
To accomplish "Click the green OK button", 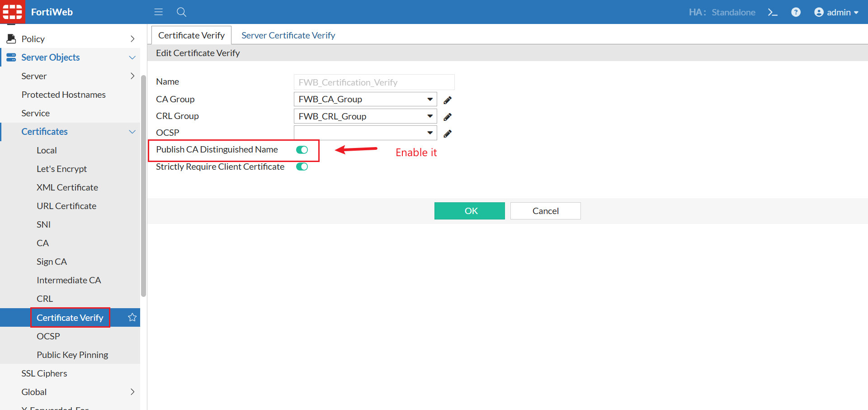I will click(470, 211).
